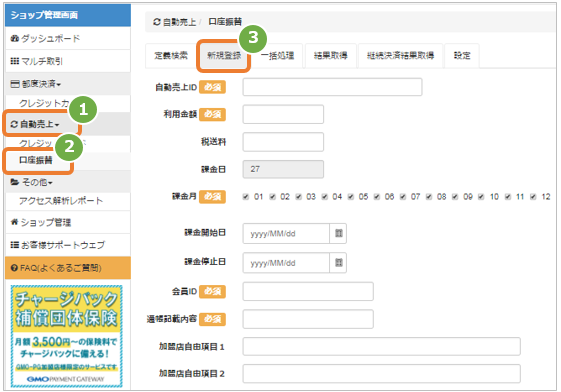Viewport: 561px width, 392px height.
Task: Click the 自動売上ID input field
Action: pyautogui.click(x=332, y=87)
